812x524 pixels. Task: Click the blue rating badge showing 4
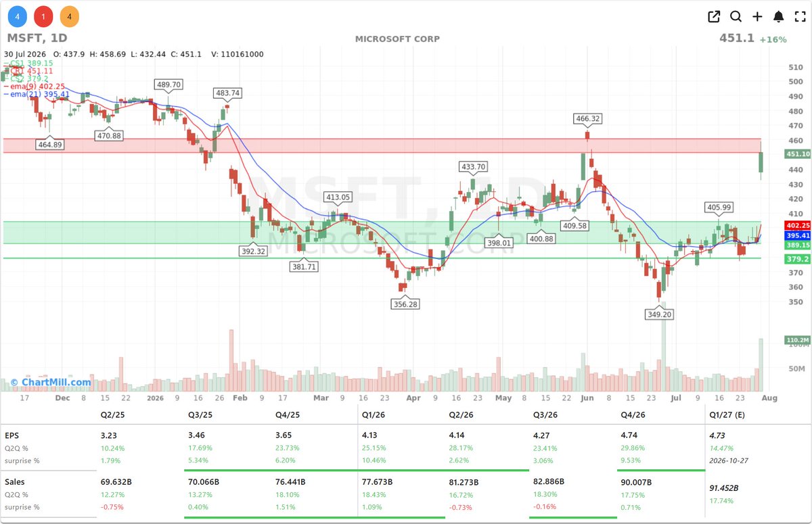(17, 16)
